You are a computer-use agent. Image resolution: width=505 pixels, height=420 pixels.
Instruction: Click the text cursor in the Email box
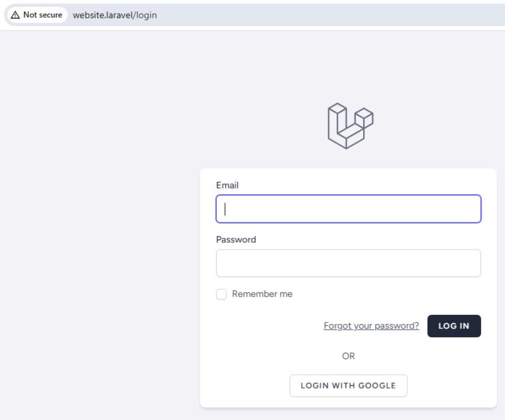coord(225,209)
